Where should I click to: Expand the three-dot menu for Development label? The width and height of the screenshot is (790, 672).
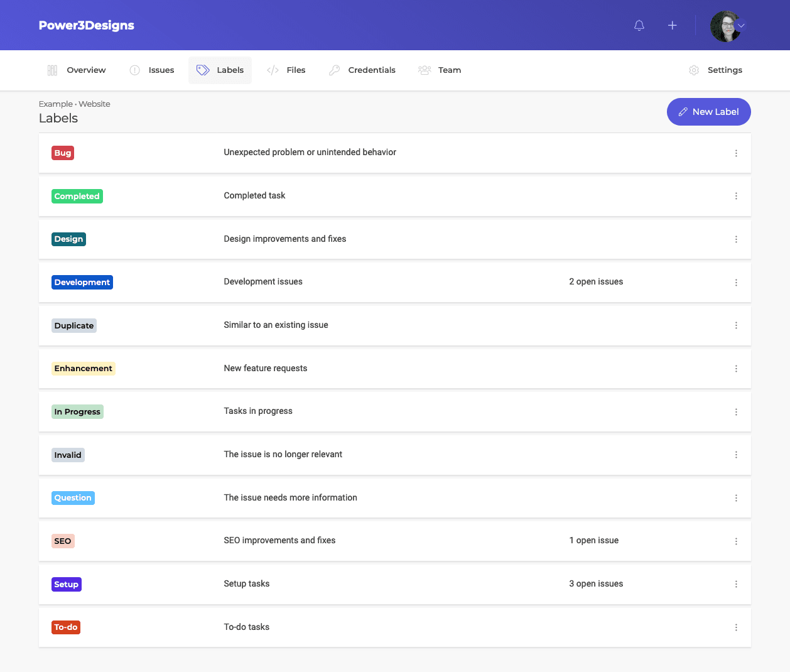(x=736, y=283)
